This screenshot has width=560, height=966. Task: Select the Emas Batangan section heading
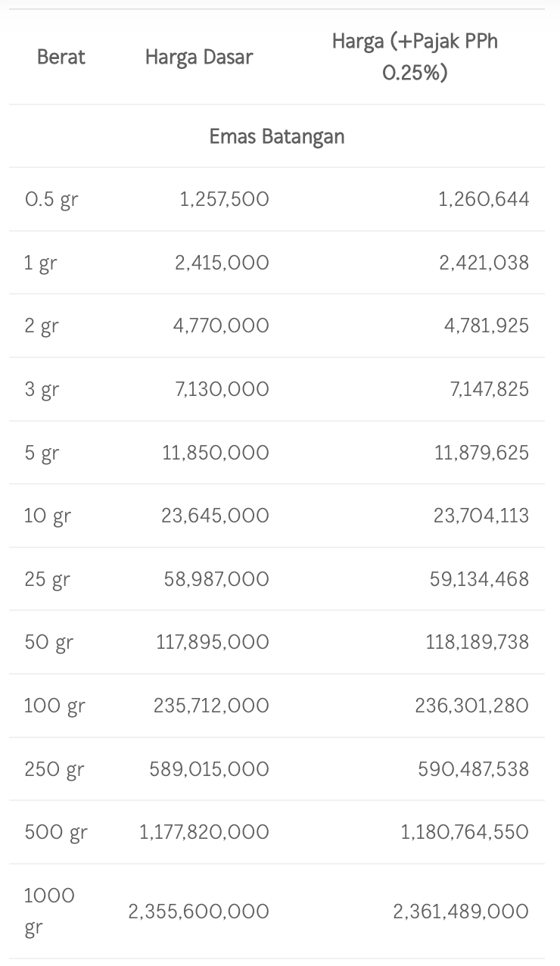point(277,136)
